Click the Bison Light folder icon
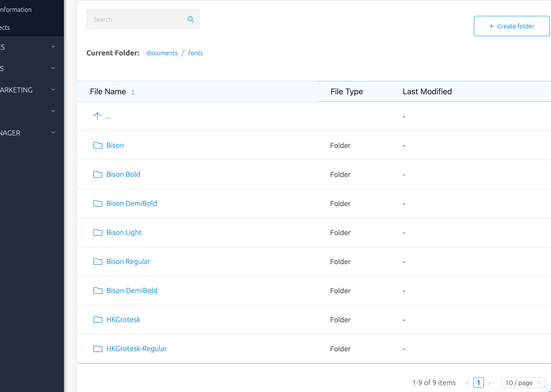This screenshot has height=392, width=551. click(x=98, y=232)
